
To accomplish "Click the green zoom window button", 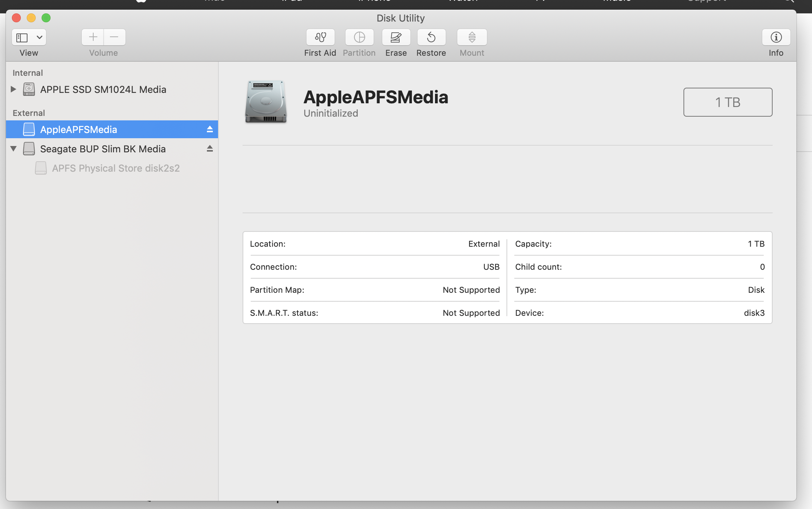I will (46, 18).
